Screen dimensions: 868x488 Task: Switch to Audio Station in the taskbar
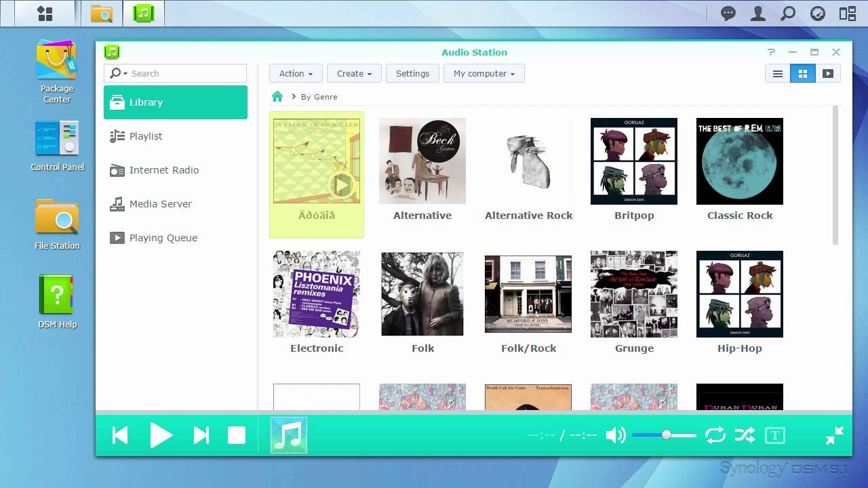[x=143, y=13]
